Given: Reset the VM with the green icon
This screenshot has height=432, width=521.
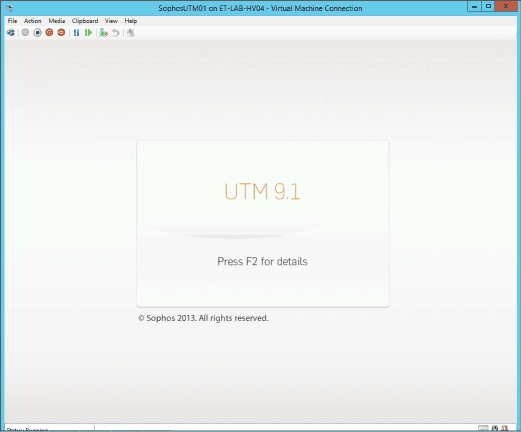Looking at the screenshot, I should 88,33.
